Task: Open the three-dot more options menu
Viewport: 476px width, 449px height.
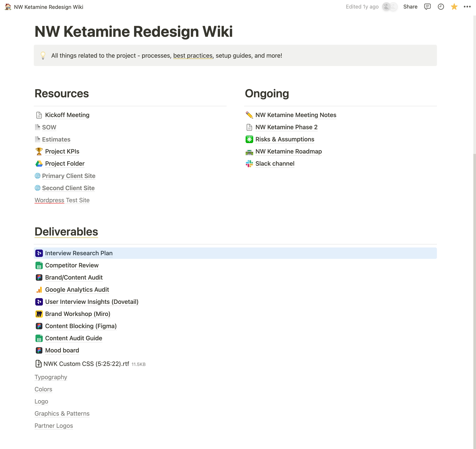Action: point(467,7)
